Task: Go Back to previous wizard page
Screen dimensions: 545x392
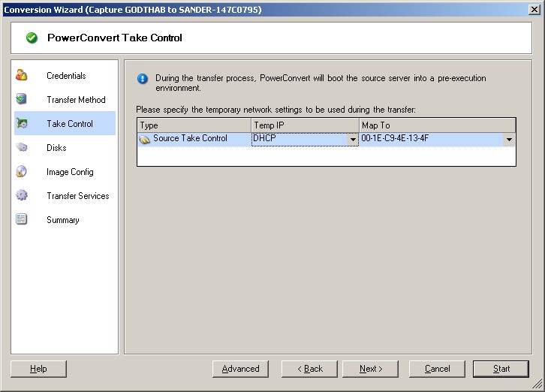Action: coord(309,369)
